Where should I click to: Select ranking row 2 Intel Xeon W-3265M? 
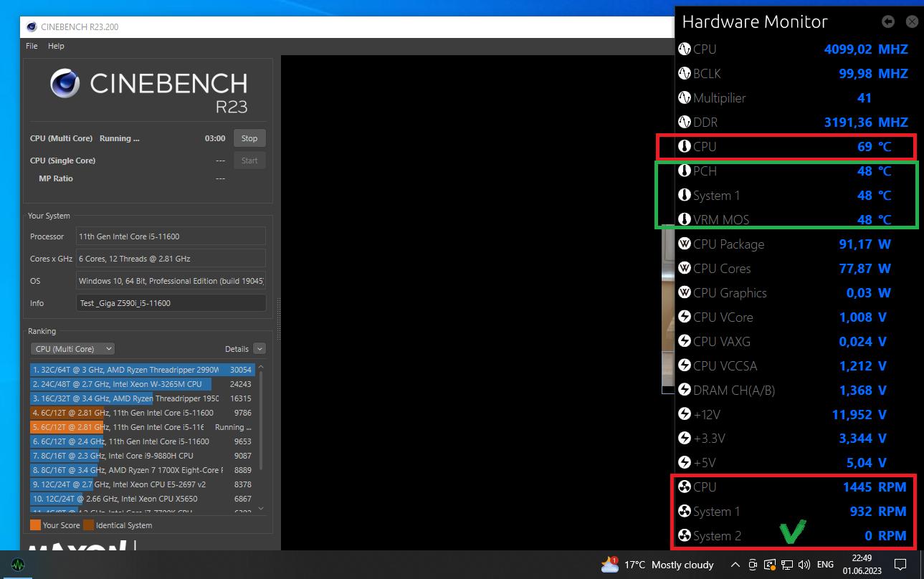coord(142,384)
